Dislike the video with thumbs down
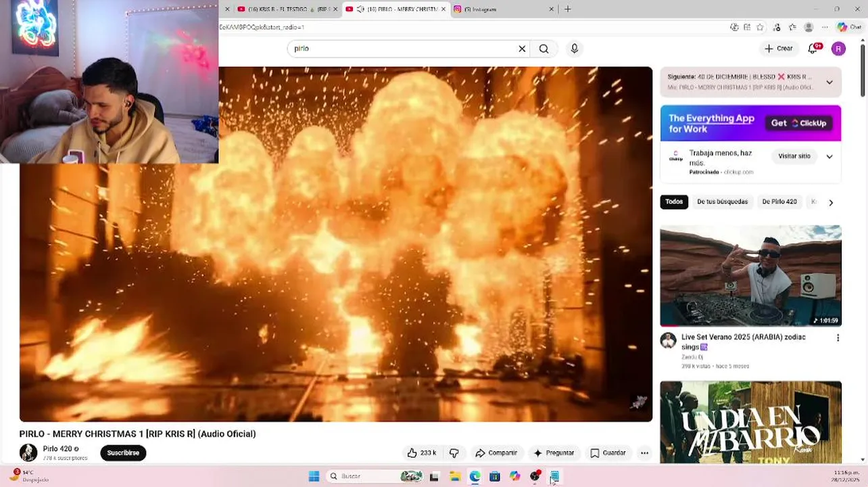 click(454, 453)
